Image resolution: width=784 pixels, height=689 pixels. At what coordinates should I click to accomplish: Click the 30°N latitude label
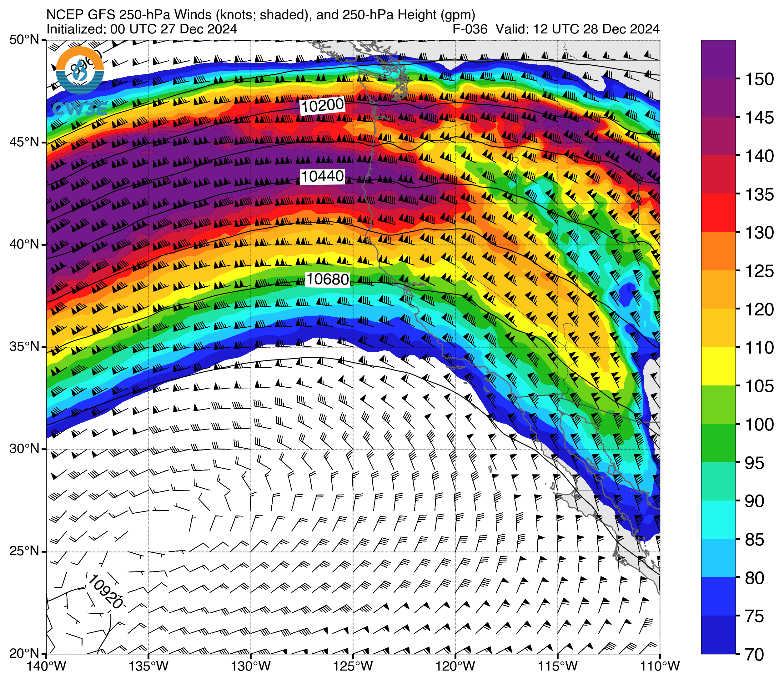point(25,449)
